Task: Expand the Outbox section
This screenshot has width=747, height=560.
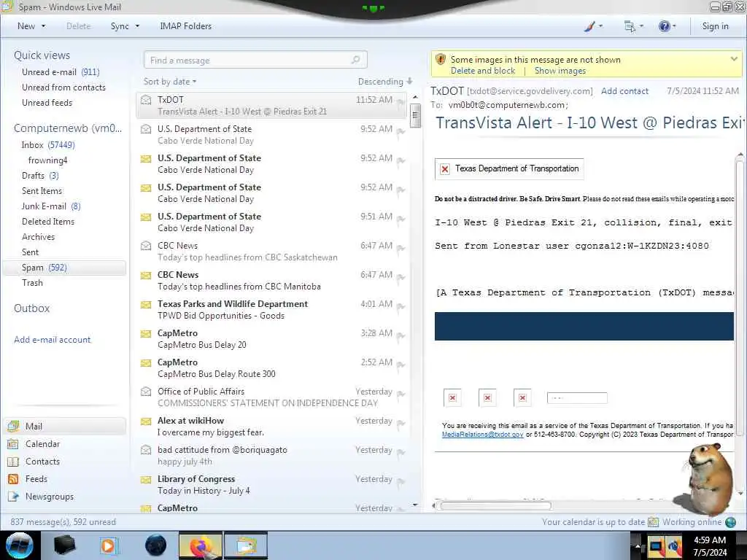Action: coord(32,308)
